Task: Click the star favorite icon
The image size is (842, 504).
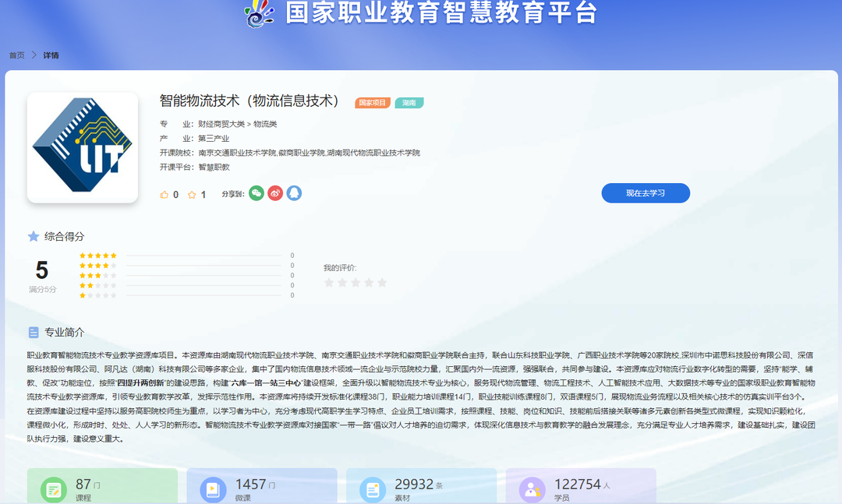Action: pyautogui.click(x=192, y=195)
